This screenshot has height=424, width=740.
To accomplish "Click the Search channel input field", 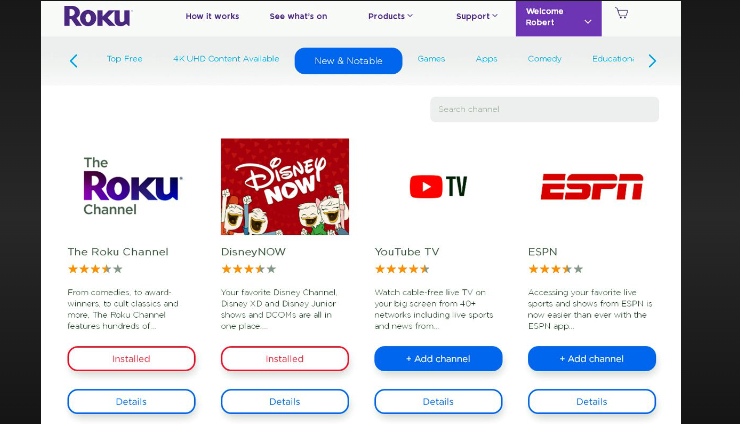I will (x=544, y=109).
